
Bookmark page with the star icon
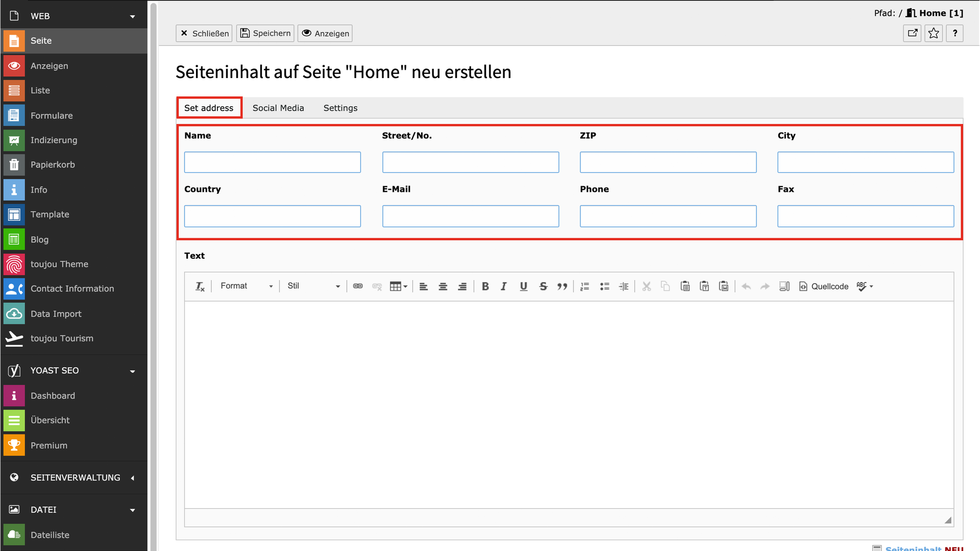(934, 33)
